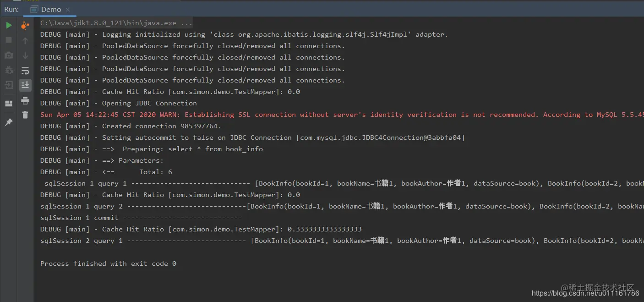Screen dimensions: 644x302
Task: Click the Down the Stack Trace arrow
Action: pyautogui.click(x=25, y=55)
